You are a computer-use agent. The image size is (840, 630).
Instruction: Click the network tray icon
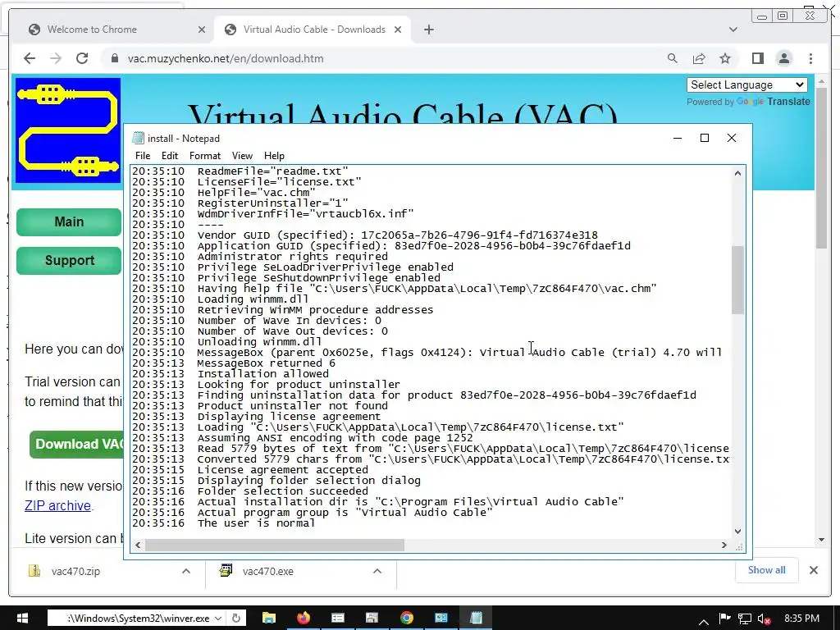pos(745,619)
